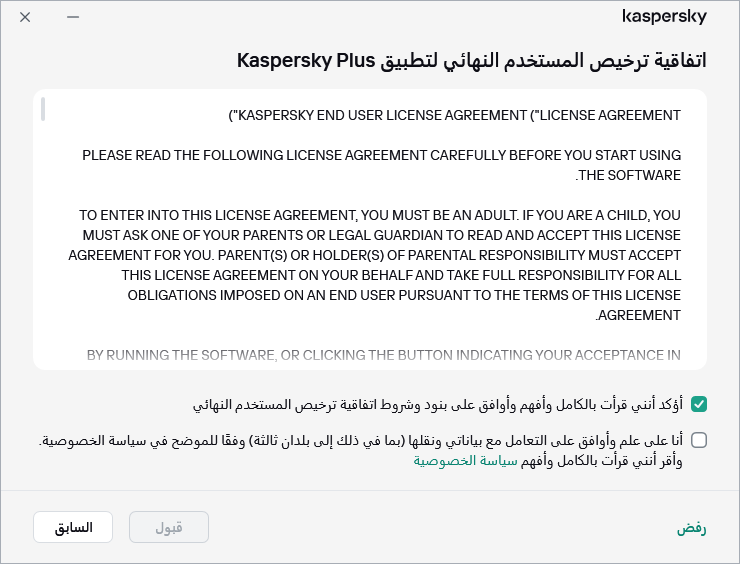Viewport: 740px width, 564px height.
Task: Click the 'KASPERSKY END USER LICENSE AGREEMENT' line
Action: [455, 116]
